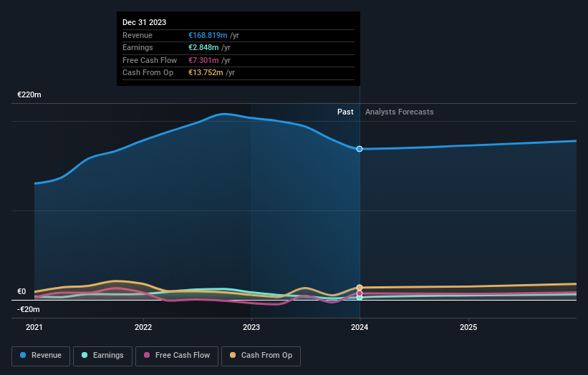
Task: Click the €168.819m revenue value in tooltip
Action: tap(208, 35)
